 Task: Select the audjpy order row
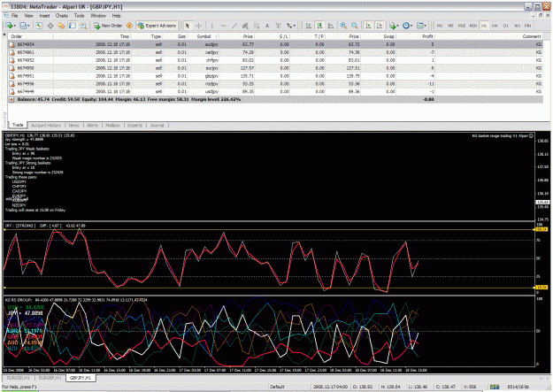275,44
